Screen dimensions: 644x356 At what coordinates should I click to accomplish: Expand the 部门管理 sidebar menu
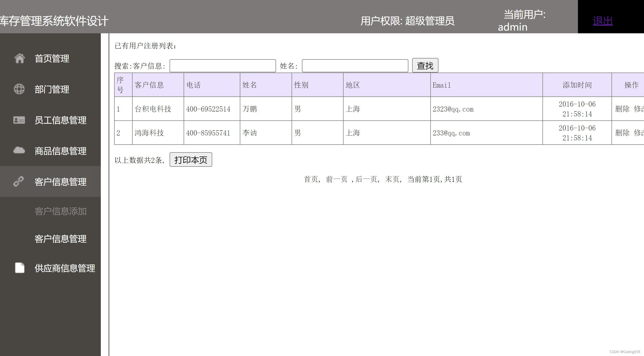52,89
